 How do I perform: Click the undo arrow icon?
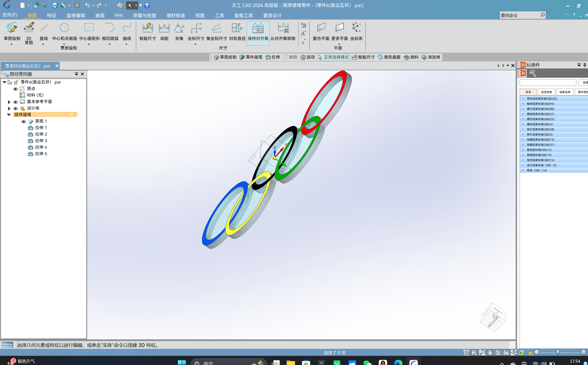point(87,5)
